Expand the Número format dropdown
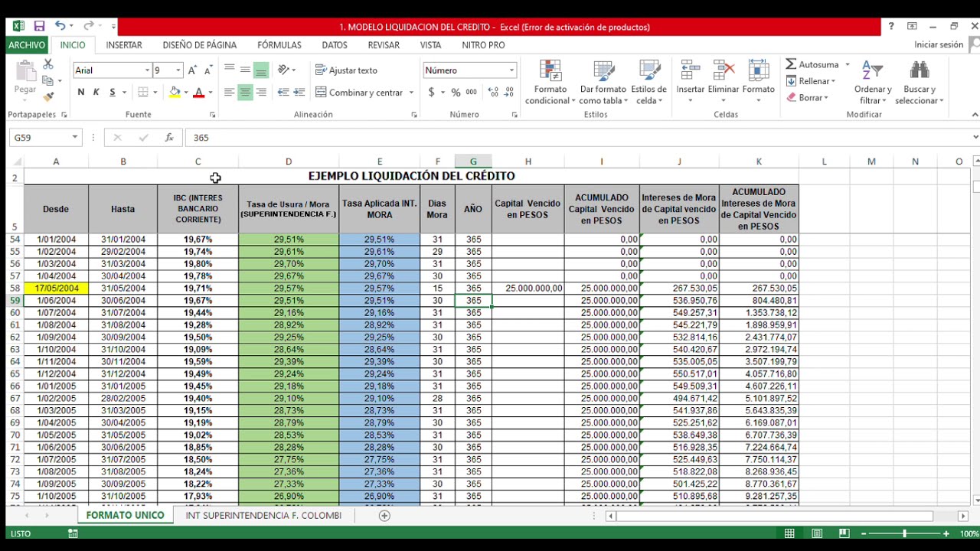Viewport: 980px width, 551px height. tap(511, 70)
